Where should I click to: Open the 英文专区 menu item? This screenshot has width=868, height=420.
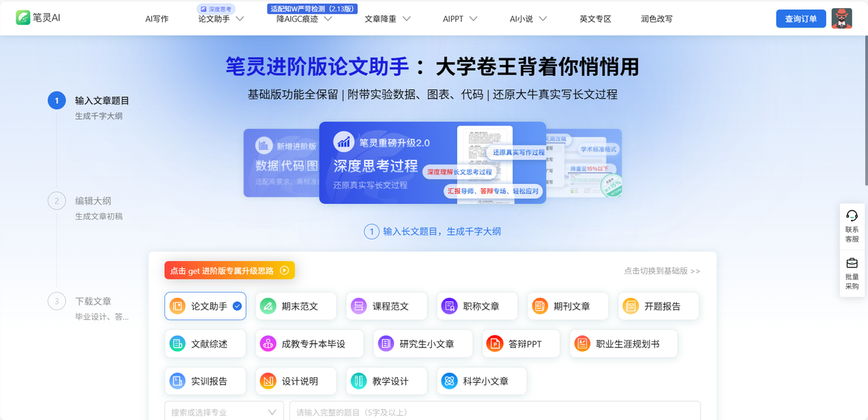click(x=595, y=19)
